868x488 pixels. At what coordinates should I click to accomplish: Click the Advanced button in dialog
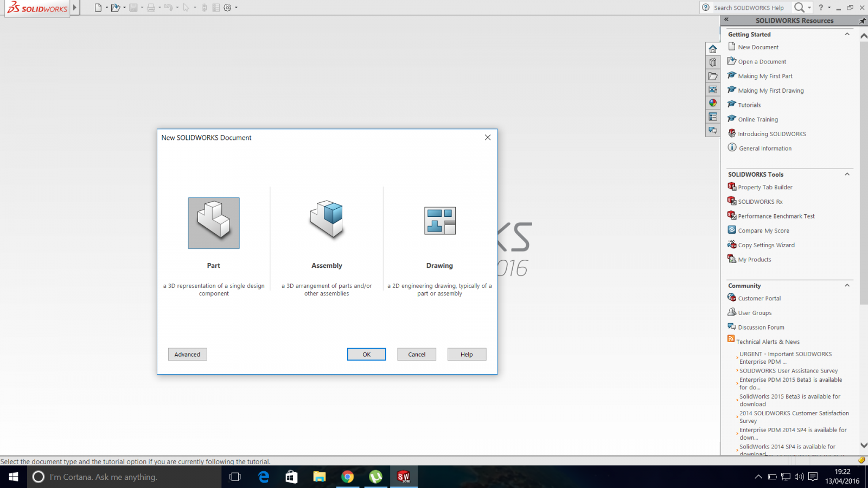187,354
